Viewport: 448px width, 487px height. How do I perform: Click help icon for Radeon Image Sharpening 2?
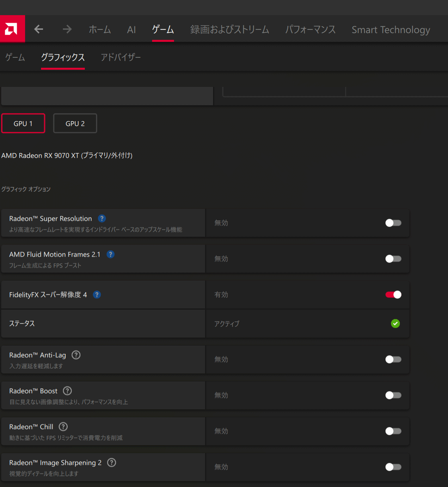coord(112,462)
